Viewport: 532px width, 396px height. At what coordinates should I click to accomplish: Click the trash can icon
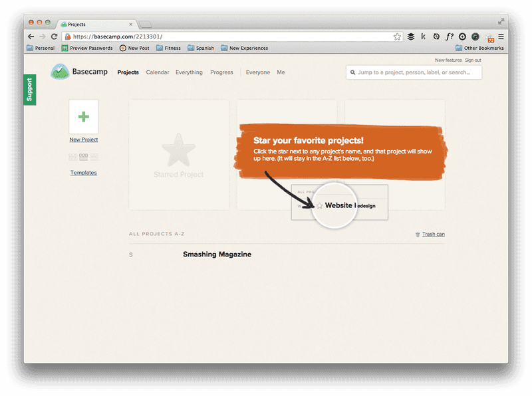pyautogui.click(x=418, y=235)
